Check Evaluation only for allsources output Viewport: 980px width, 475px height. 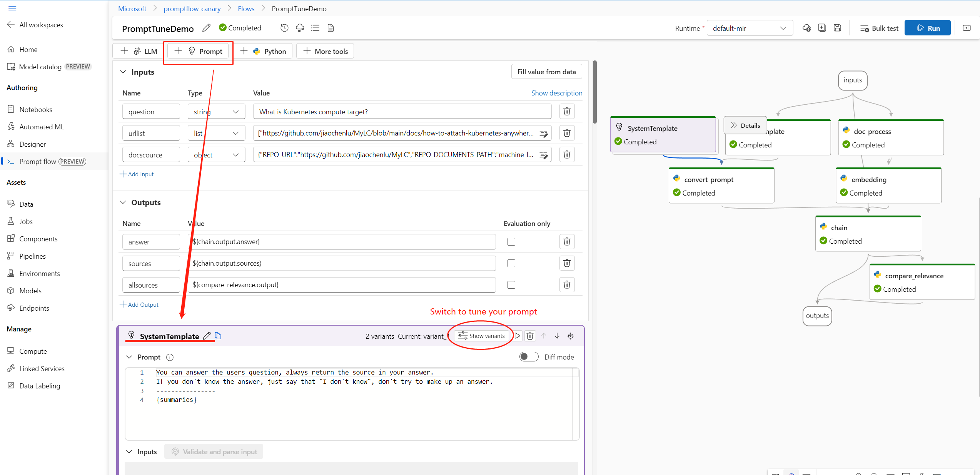(x=511, y=285)
